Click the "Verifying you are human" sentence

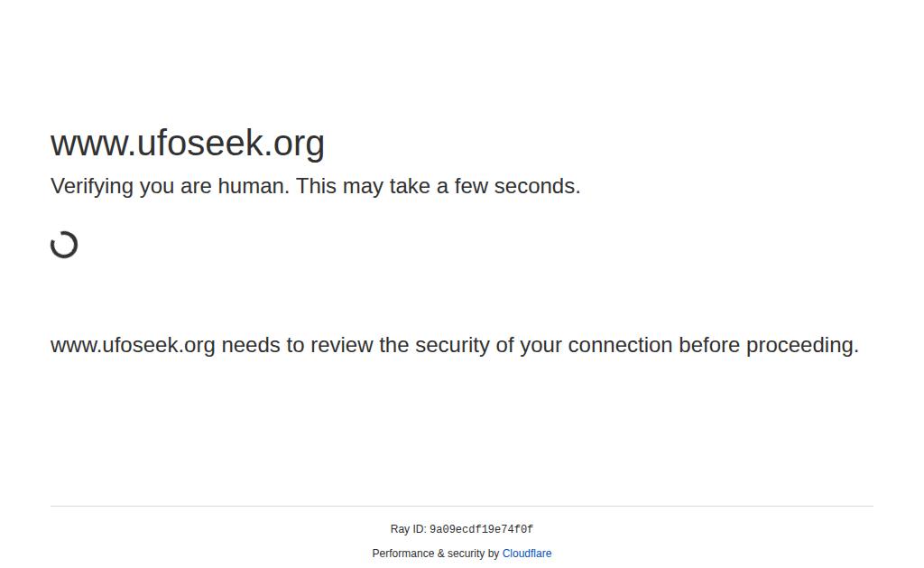pos(170,187)
